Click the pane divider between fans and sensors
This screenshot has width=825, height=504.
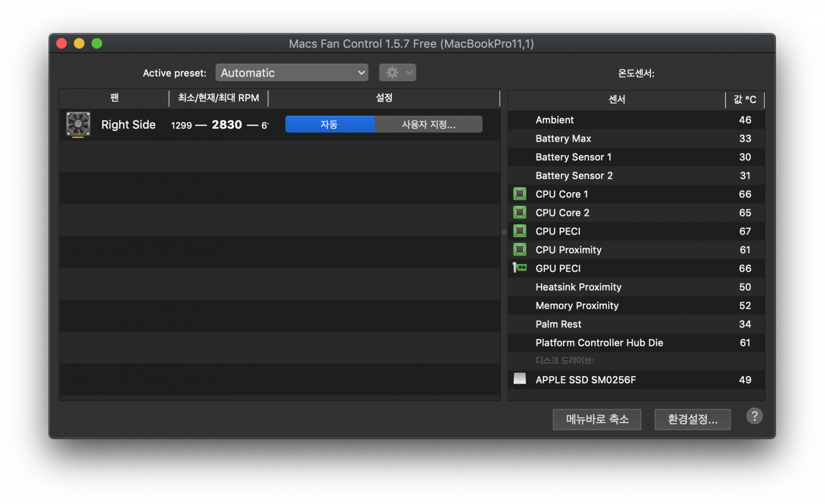coord(504,232)
